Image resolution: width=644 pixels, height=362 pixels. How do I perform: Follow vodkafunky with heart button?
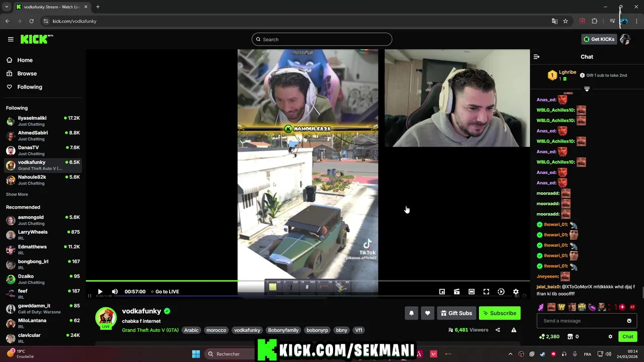(428, 313)
